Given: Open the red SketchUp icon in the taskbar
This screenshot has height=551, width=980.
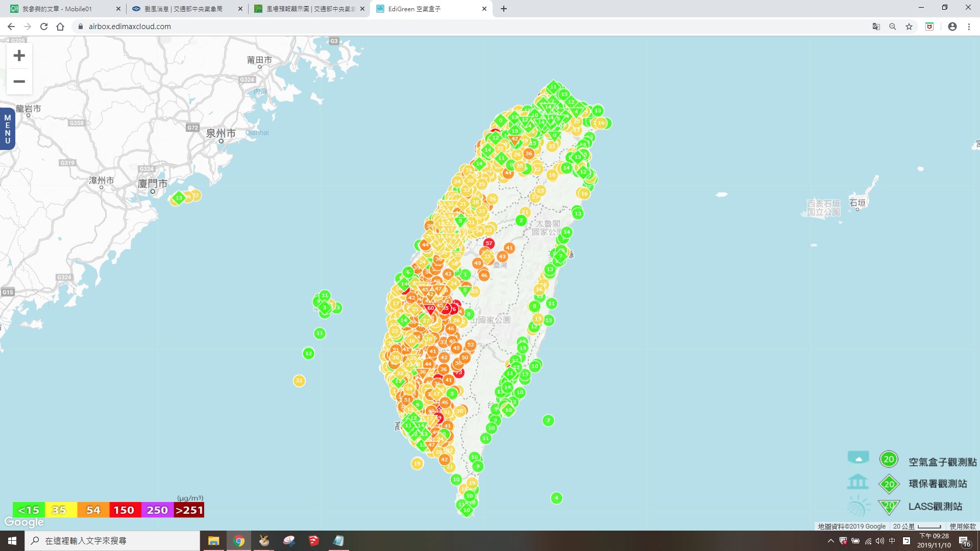Looking at the screenshot, I should (x=313, y=541).
